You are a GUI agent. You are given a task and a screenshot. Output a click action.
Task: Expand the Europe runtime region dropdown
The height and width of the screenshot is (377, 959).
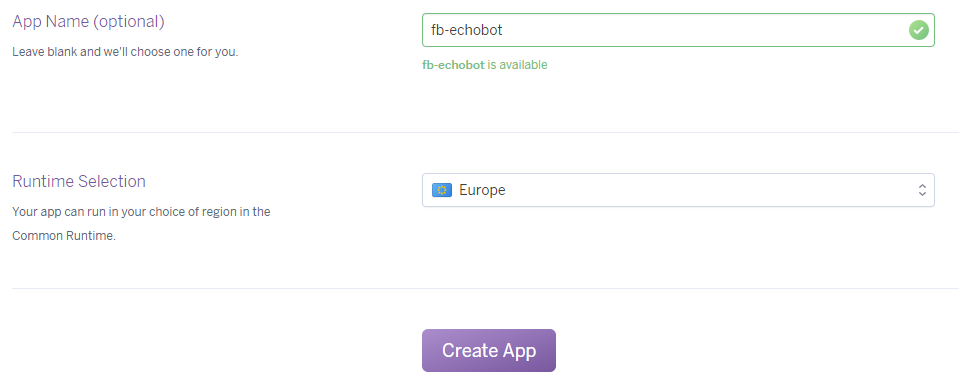[678, 190]
